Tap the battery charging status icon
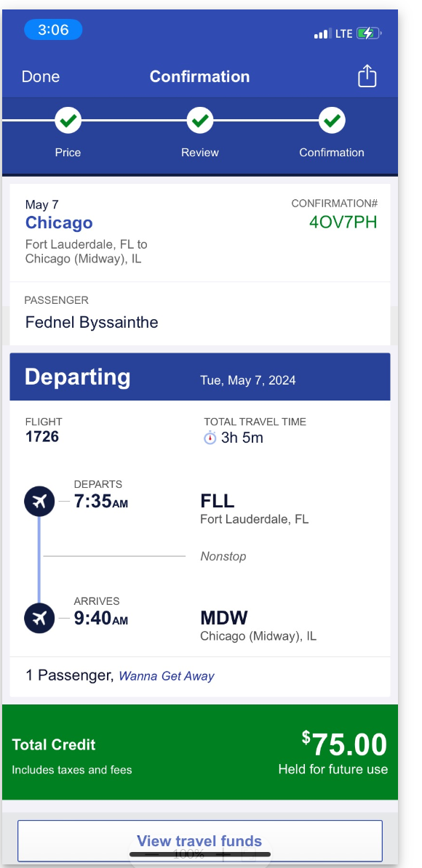This screenshot has height=868, width=422. [x=368, y=33]
